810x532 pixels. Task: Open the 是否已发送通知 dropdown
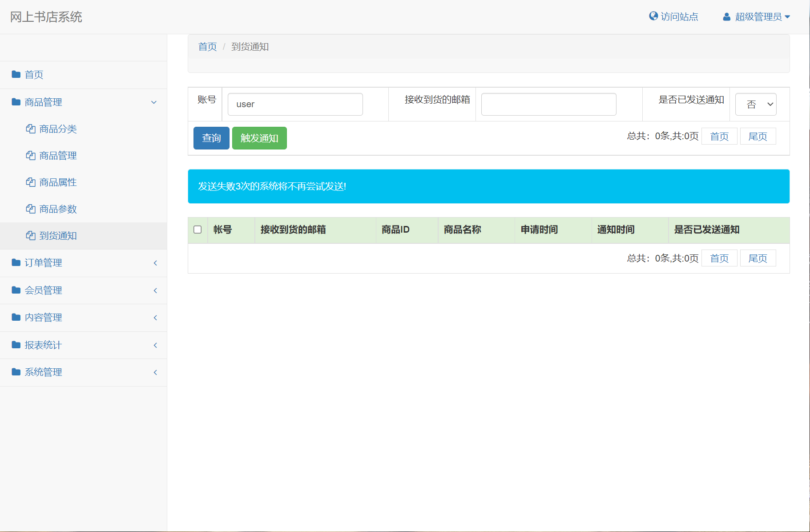click(x=755, y=104)
